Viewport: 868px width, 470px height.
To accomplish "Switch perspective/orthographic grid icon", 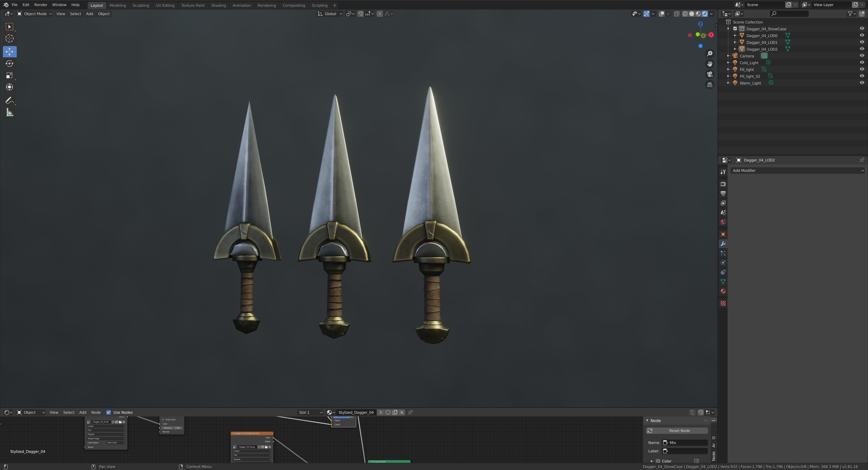I will coord(710,85).
